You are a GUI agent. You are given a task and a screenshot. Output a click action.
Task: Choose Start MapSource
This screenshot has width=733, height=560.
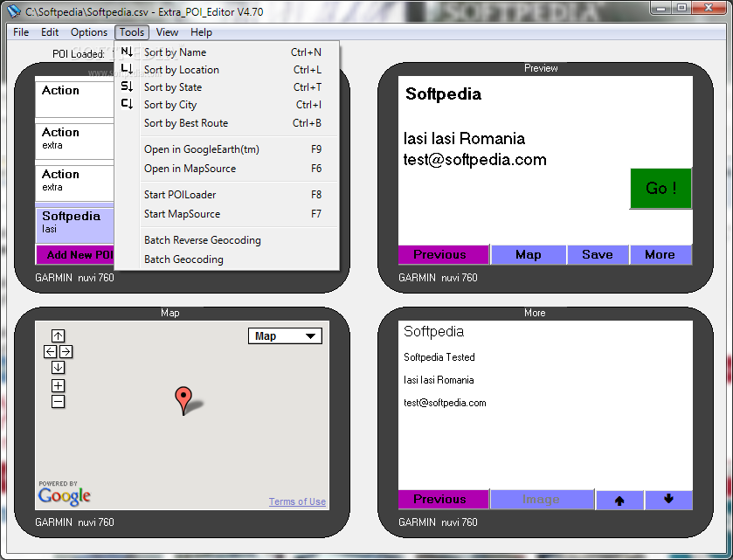click(227, 214)
